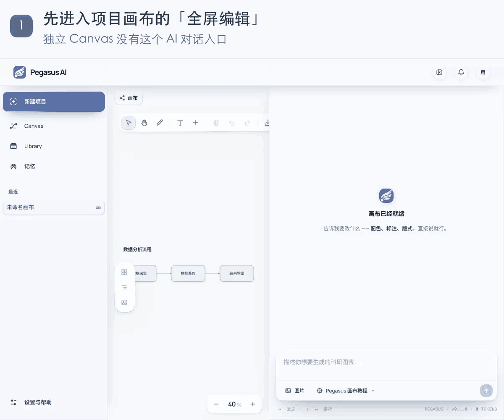This screenshot has width=504, height=420.
Task: Select the 数据处理 node on canvas
Action: 188,273
